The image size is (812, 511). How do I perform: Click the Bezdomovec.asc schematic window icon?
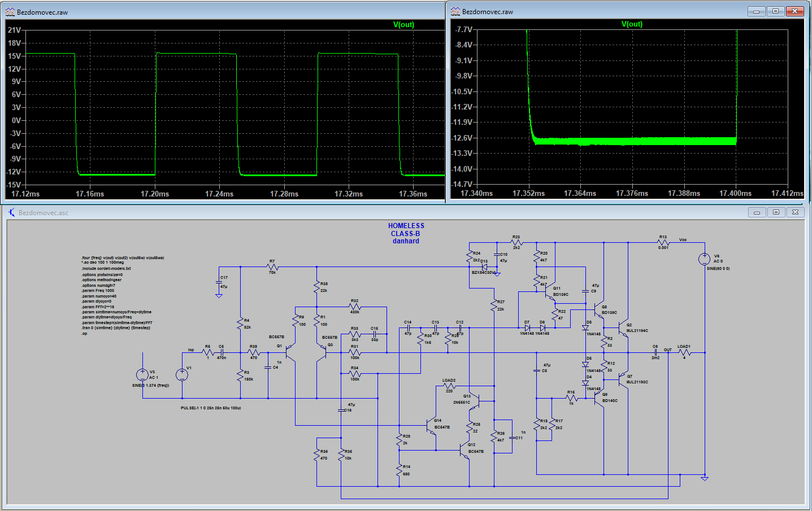pyautogui.click(x=11, y=212)
